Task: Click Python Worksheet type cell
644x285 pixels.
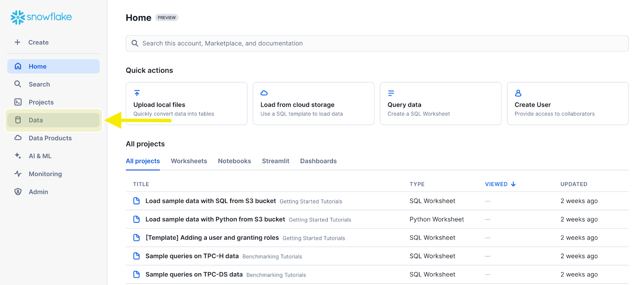Action: tap(437, 219)
